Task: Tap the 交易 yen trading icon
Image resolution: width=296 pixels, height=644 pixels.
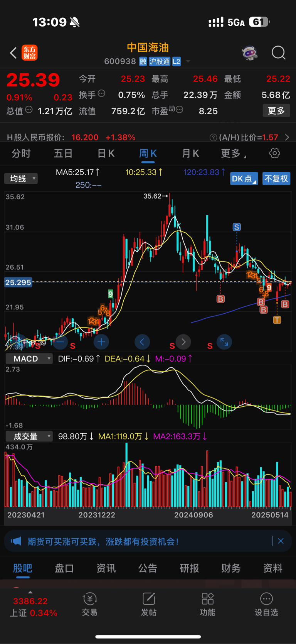Action: coord(89,599)
